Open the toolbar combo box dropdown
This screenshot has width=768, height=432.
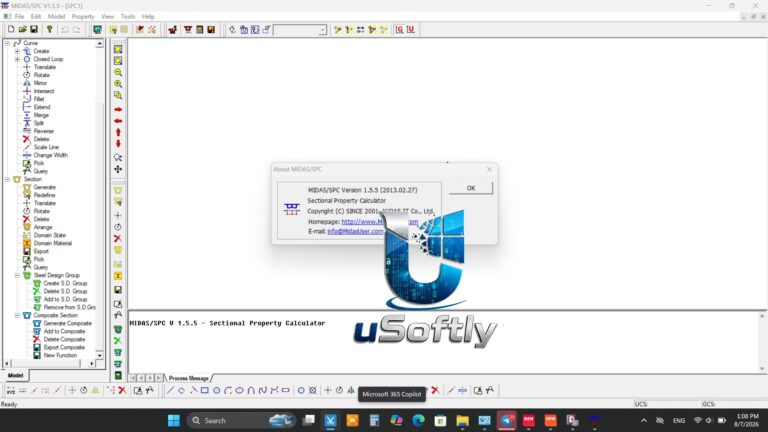pyautogui.click(x=322, y=30)
